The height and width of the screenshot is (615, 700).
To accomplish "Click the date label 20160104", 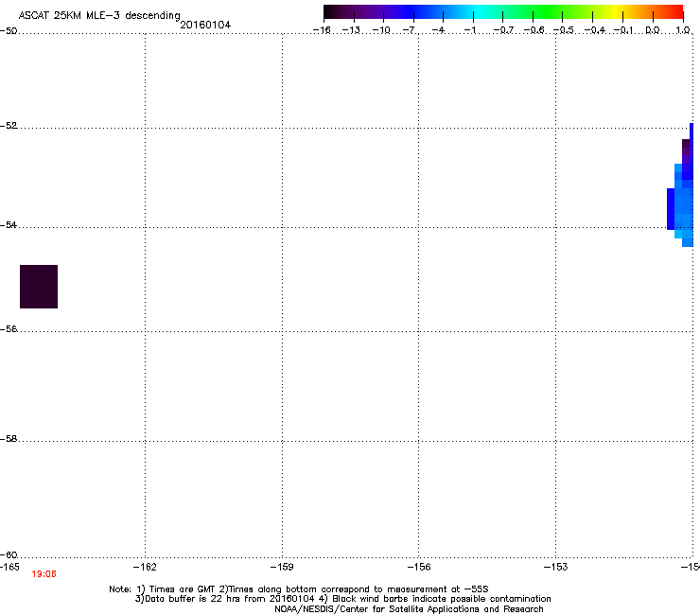I will point(205,25).
